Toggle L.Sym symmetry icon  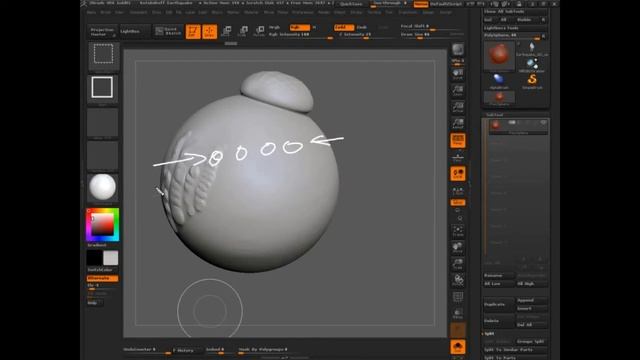click(x=458, y=191)
